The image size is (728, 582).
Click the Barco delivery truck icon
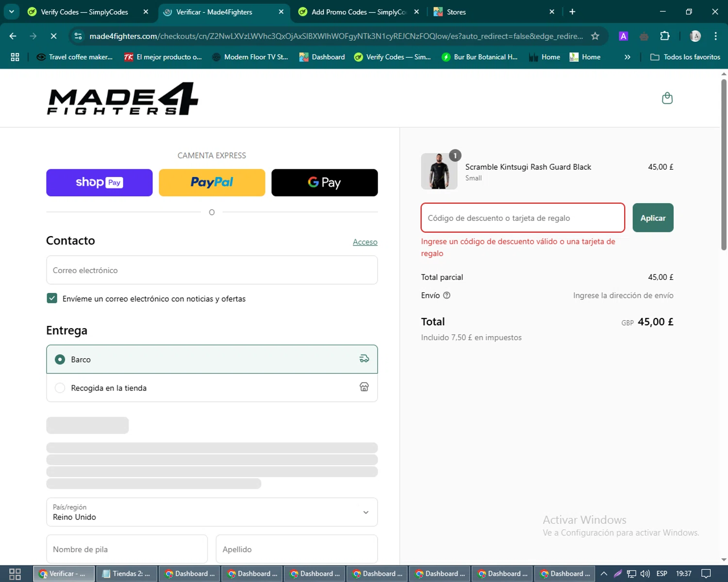coord(364,359)
